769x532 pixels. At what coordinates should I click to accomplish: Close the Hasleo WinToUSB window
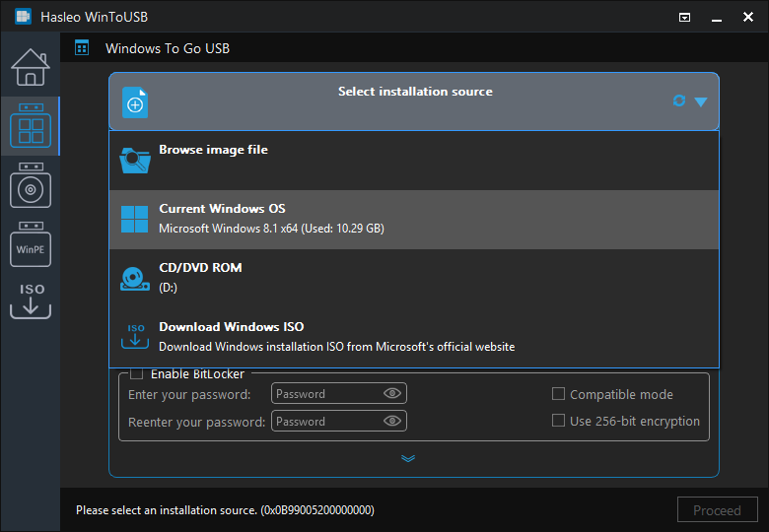click(x=748, y=17)
